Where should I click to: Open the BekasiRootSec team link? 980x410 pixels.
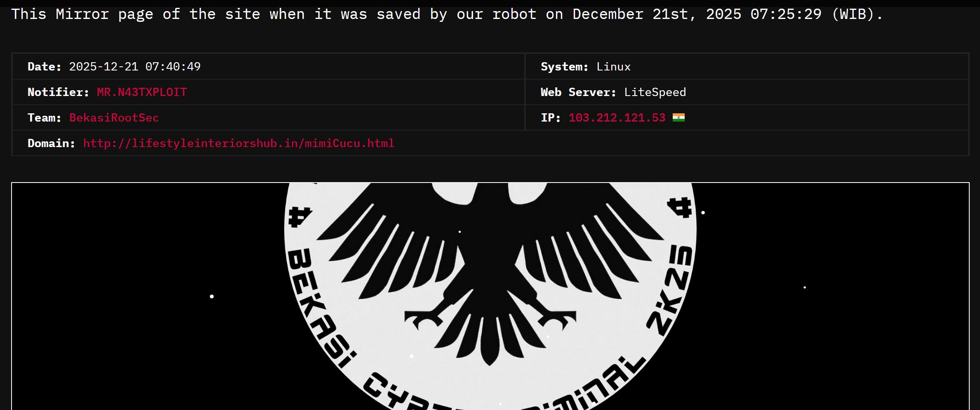point(114,117)
